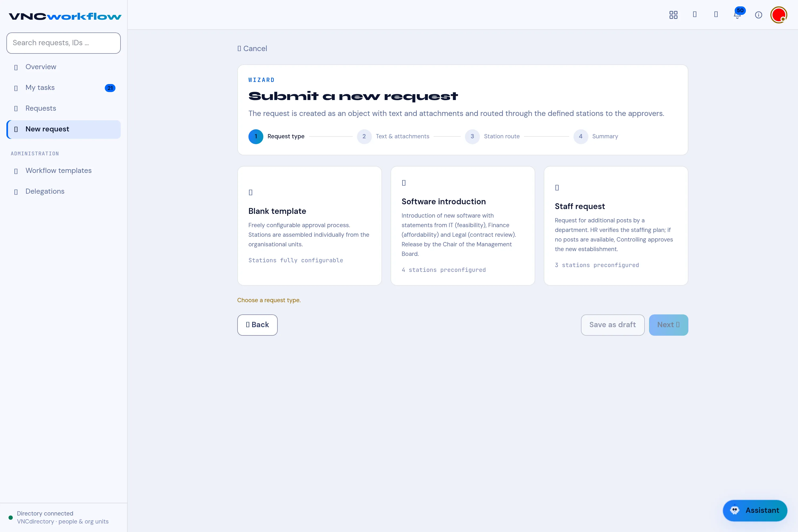Select wizard step 3 Station route
The image size is (798, 532).
click(x=492, y=136)
